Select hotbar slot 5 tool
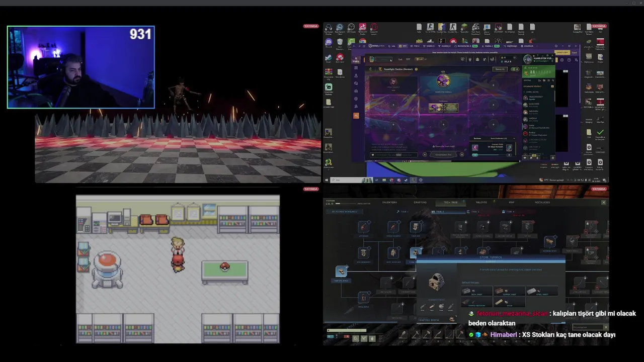This screenshot has width=644, height=362. (x=460, y=333)
